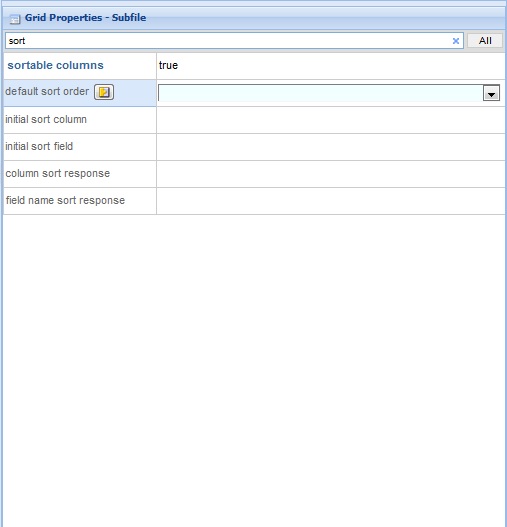This screenshot has height=527, width=507.
Task: Clear the search filter with the X icon
Action: 456,41
